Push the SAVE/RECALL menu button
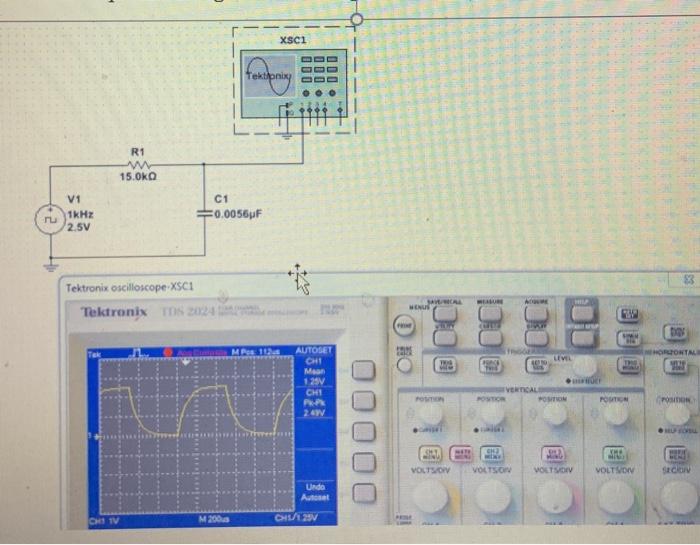This screenshot has height=545, width=700. [445, 313]
